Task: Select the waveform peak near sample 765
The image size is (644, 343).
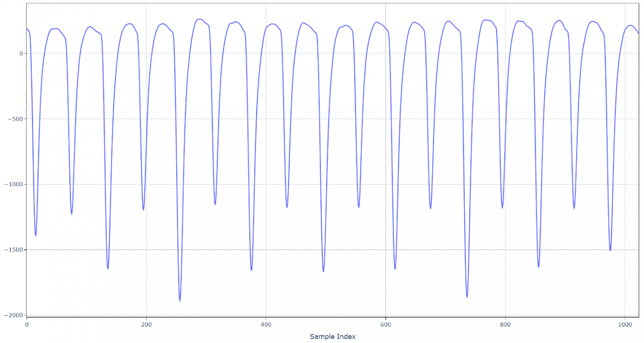Action: pos(485,20)
